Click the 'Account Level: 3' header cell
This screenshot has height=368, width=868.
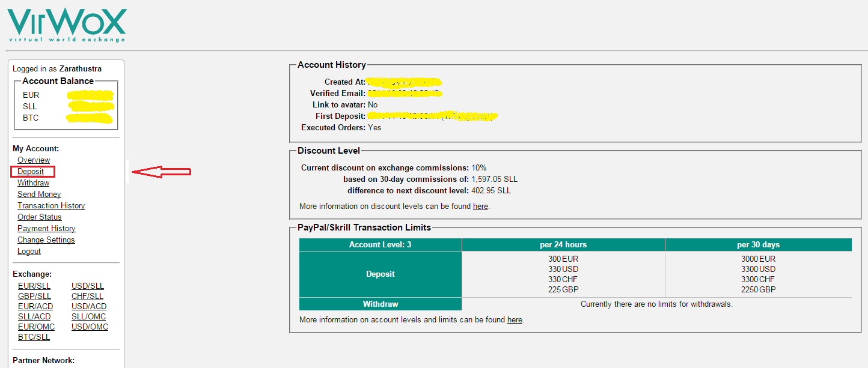coord(381,244)
